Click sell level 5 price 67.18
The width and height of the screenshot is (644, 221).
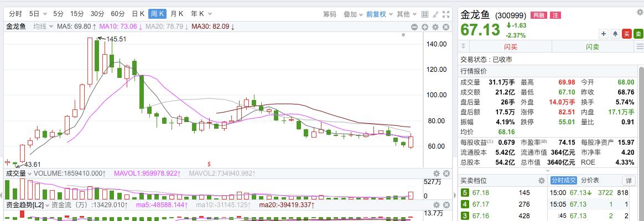(x=481, y=193)
